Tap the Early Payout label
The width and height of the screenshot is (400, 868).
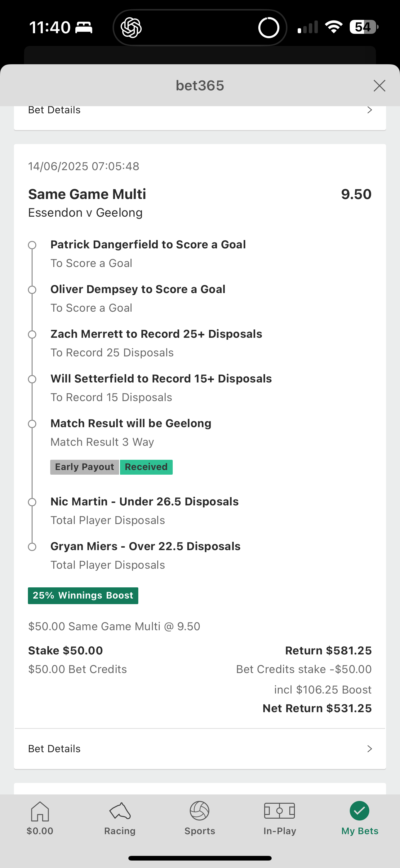pyautogui.click(x=85, y=467)
